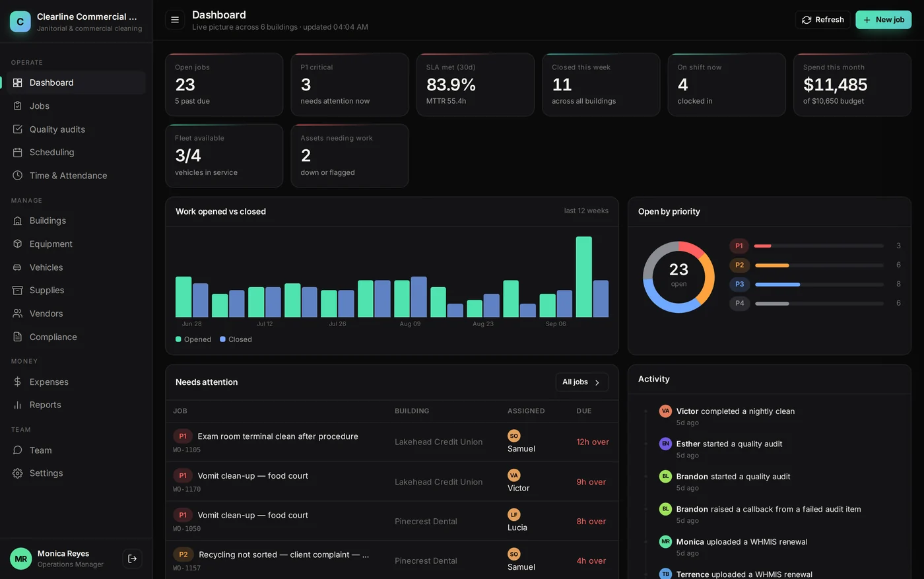This screenshot has height=579, width=924.
Task: Toggle the sidebar hamburger menu
Action: click(175, 20)
